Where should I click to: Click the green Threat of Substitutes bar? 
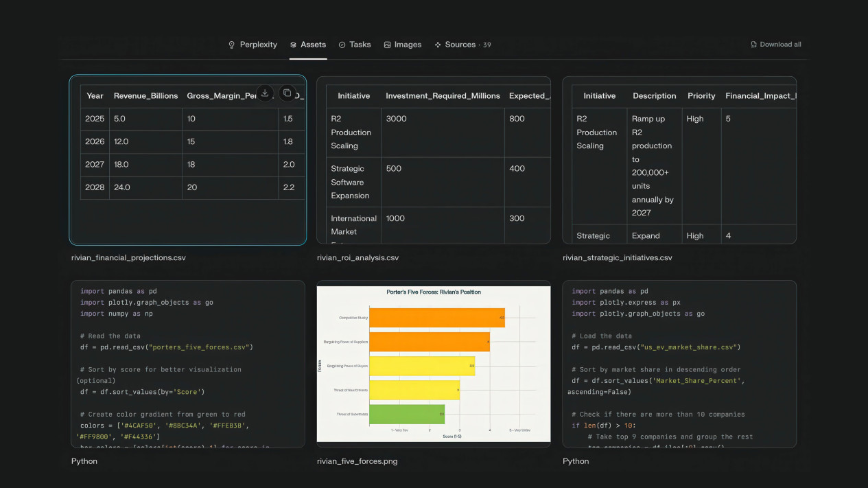click(406, 414)
